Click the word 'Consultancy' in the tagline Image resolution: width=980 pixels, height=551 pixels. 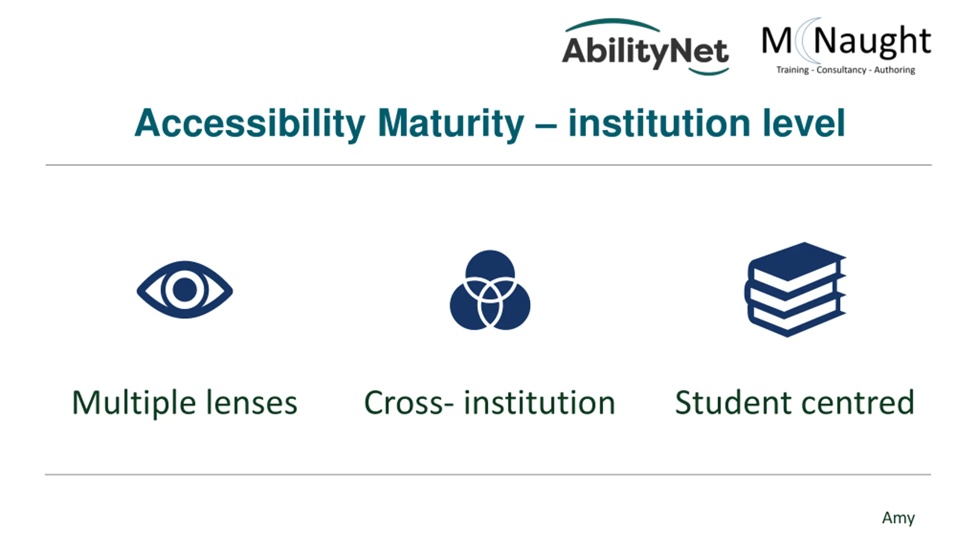(841, 70)
